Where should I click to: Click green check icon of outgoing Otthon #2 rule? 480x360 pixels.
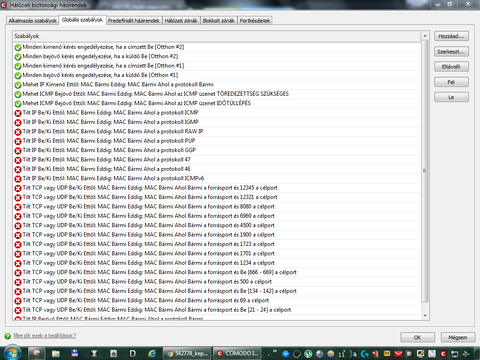coord(18,47)
